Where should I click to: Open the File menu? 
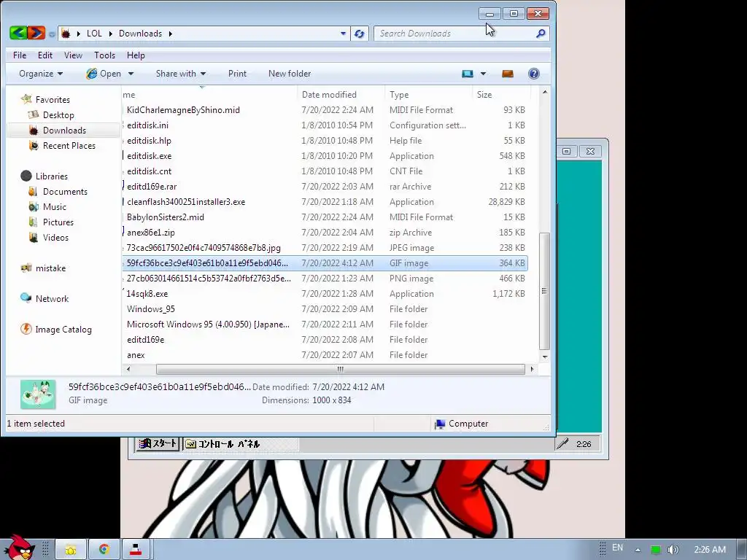20,55
